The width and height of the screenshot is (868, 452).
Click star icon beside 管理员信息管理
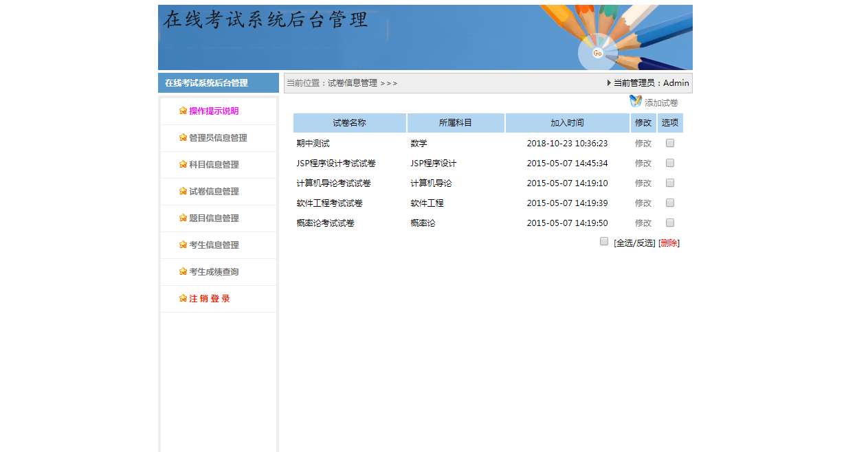[183, 137]
